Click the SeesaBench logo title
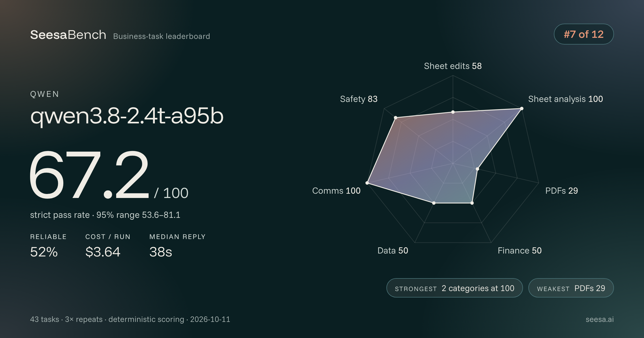The width and height of the screenshot is (644, 338). [x=68, y=35]
